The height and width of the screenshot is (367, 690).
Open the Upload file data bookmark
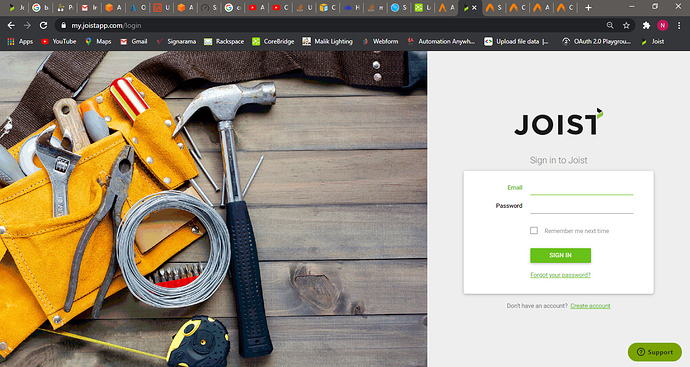(x=516, y=41)
